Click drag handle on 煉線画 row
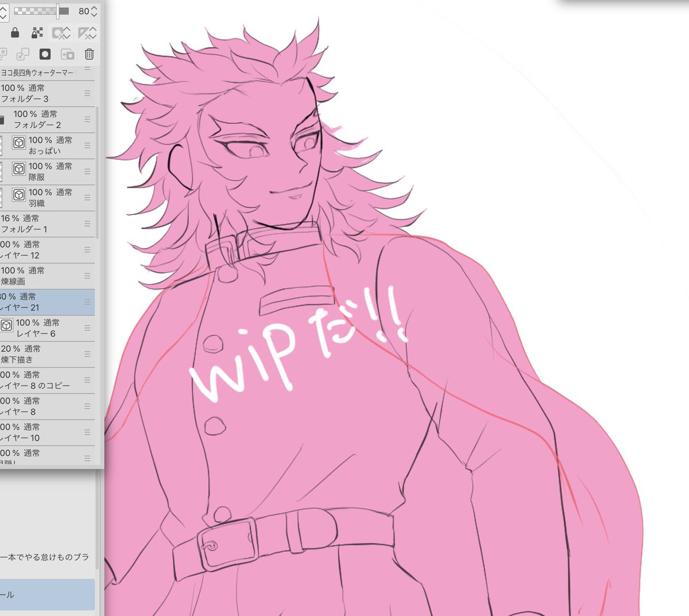Image resolution: width=689 pixels, height=616 pixels. [x=87, y=276]
